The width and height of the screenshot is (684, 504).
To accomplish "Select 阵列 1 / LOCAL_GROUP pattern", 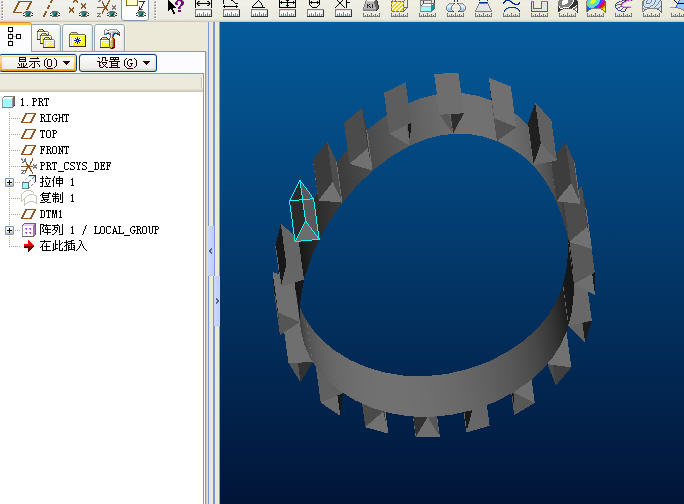I will 91,230.
